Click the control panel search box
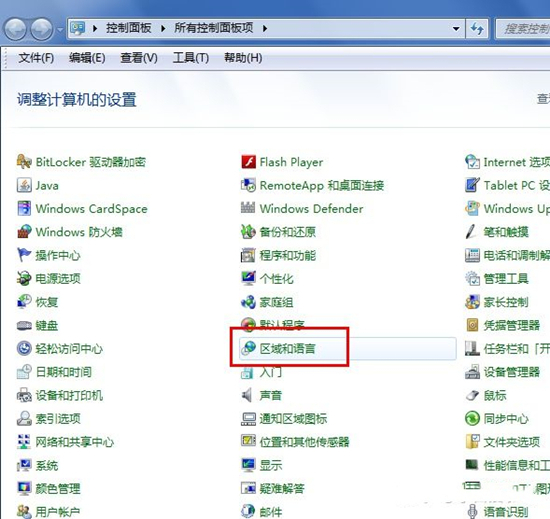 (x=523, y=28)
